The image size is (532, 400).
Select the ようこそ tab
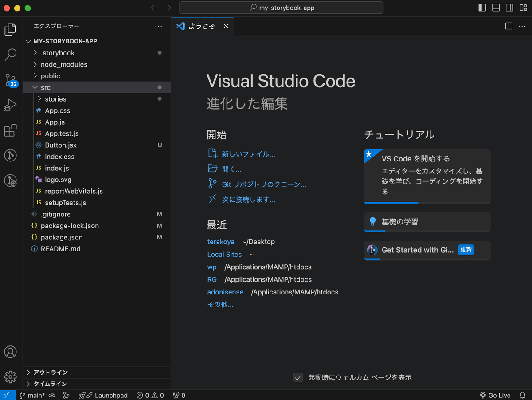202,26
